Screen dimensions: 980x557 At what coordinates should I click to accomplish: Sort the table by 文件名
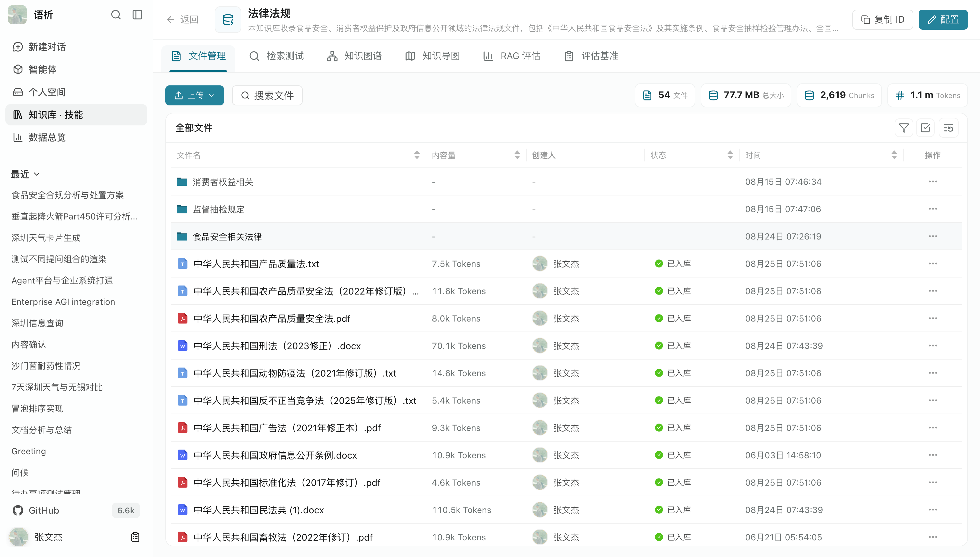coord(417,155)
